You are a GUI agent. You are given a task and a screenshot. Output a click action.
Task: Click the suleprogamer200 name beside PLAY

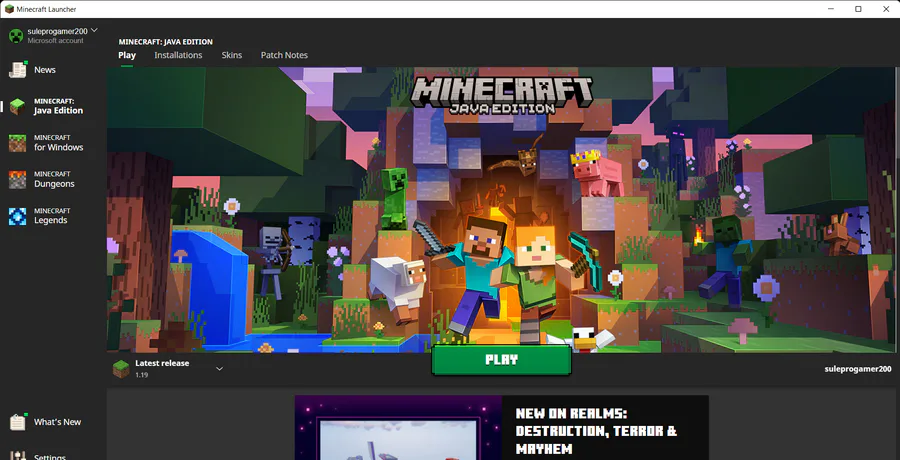[x=858, y=369]
